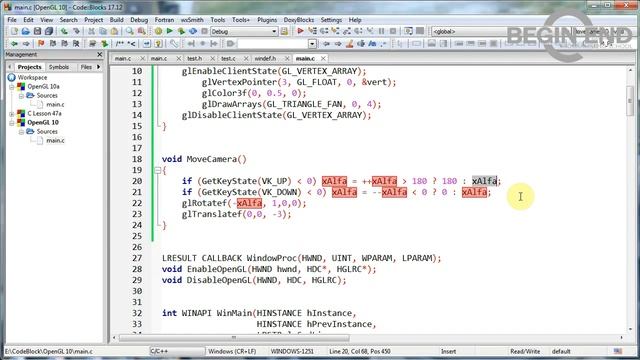Run debugger to cursor
Viewport: 640px width, 360px height.
coord(312,31)
